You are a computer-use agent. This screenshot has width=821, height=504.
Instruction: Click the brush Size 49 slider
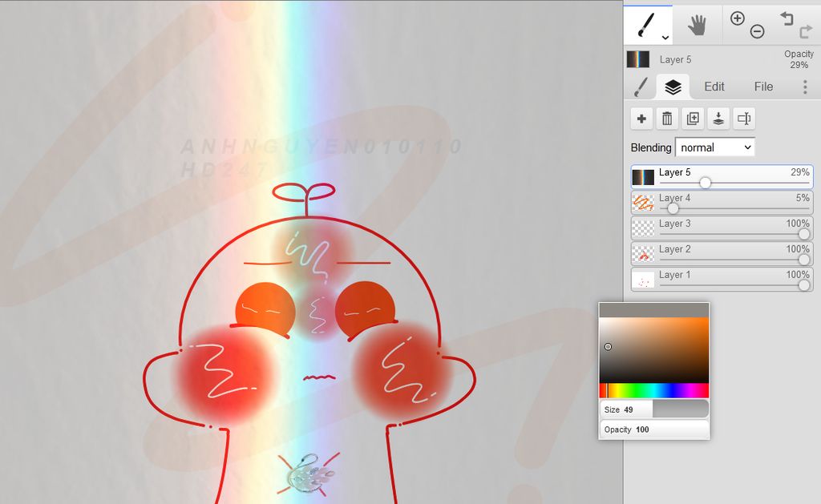(654, 409)
